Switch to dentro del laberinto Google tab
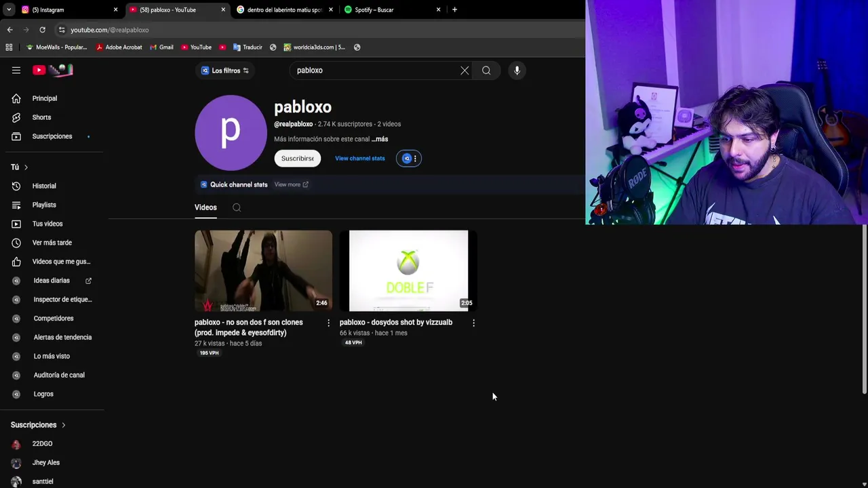 (285, 9)
